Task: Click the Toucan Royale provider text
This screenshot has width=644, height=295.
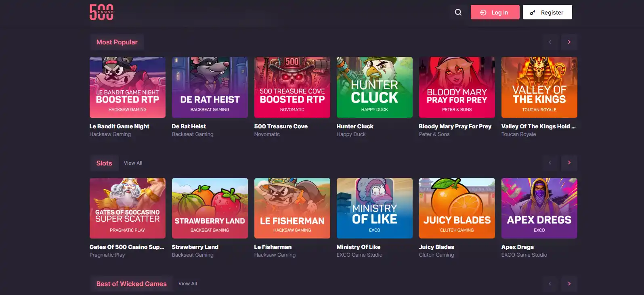Action: coord(518,134)
